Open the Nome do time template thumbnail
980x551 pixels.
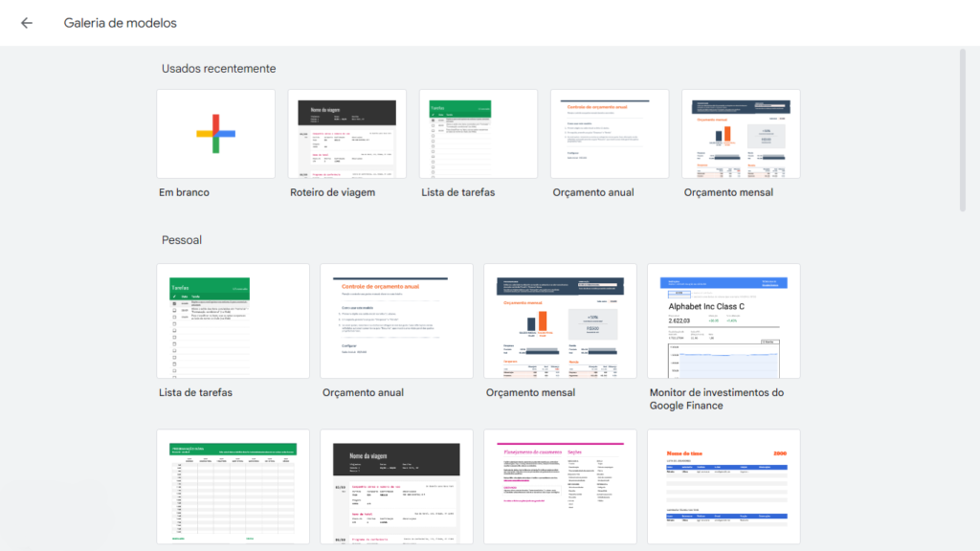click(724, 487)
